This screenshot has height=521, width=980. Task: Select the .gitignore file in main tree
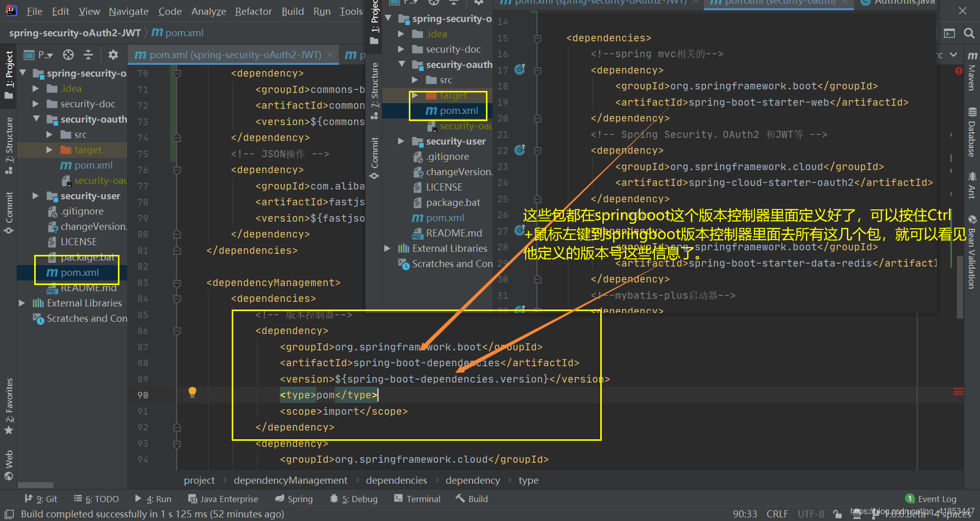[x=76, y=211]
